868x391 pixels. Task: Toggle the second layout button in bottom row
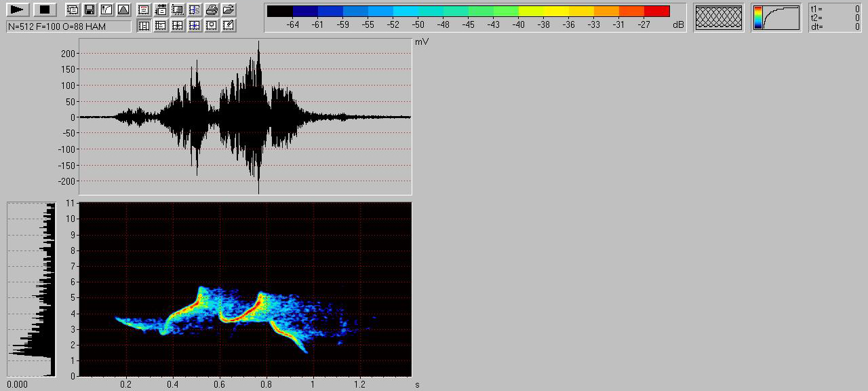point(161,26)
